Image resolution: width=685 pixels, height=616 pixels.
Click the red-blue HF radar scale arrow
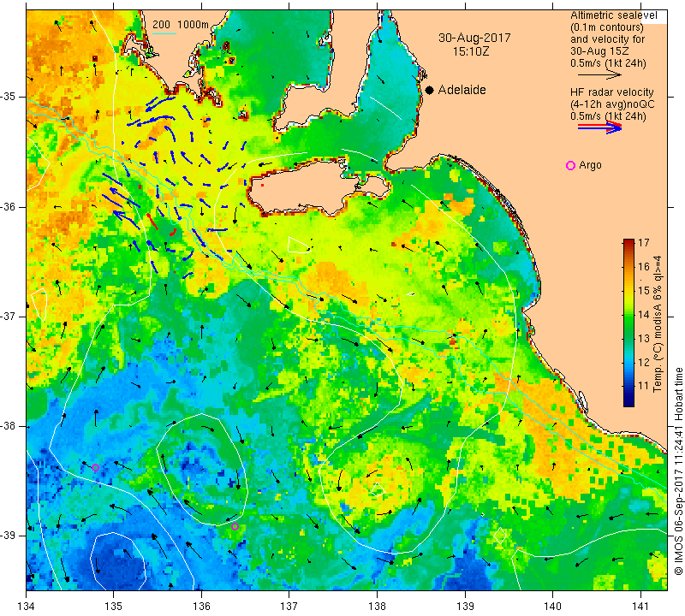(599, 127)
